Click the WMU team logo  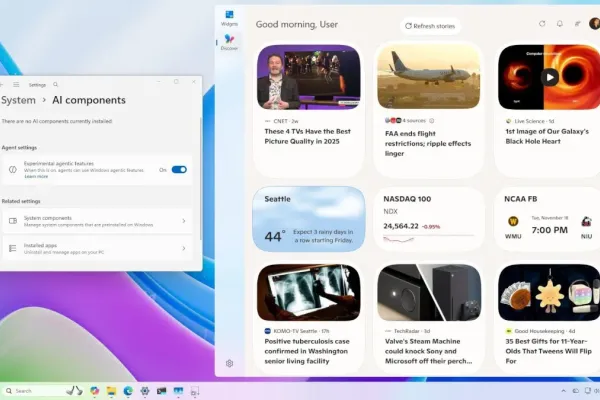(513, 221)
